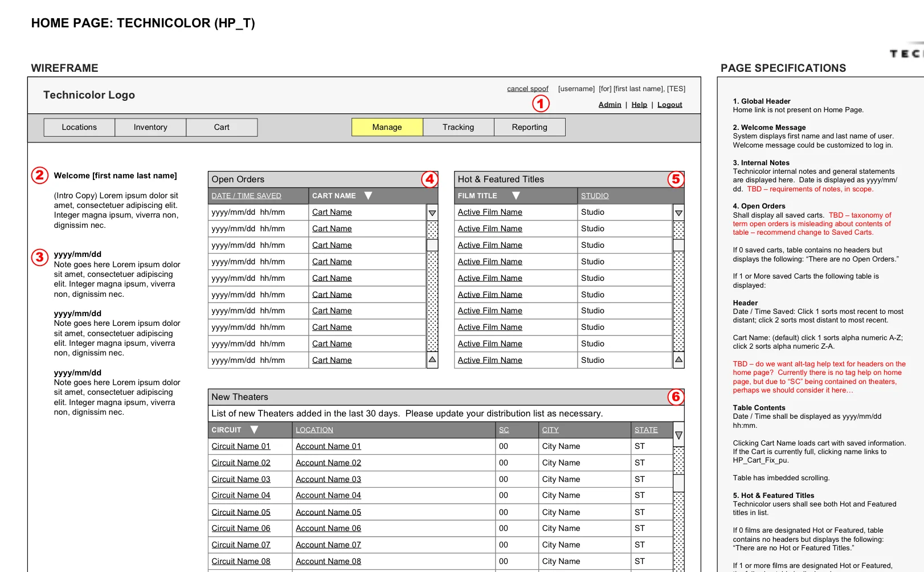Click the Open Orders scrollbar thumb
924x572 pixels.
point(432,245)
